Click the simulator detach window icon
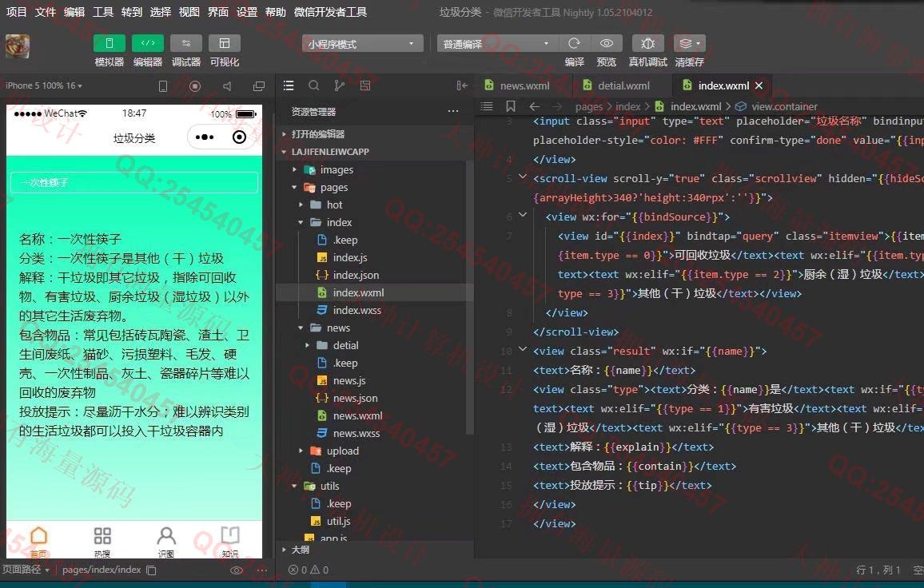Image resolution: width=924 pixels, height=588 pixels. click(259, 86)
